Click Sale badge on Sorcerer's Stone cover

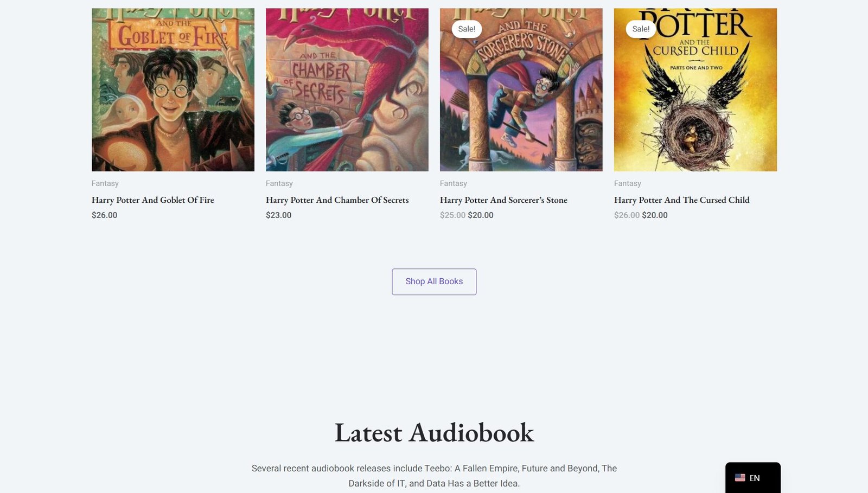click(467, 29)
